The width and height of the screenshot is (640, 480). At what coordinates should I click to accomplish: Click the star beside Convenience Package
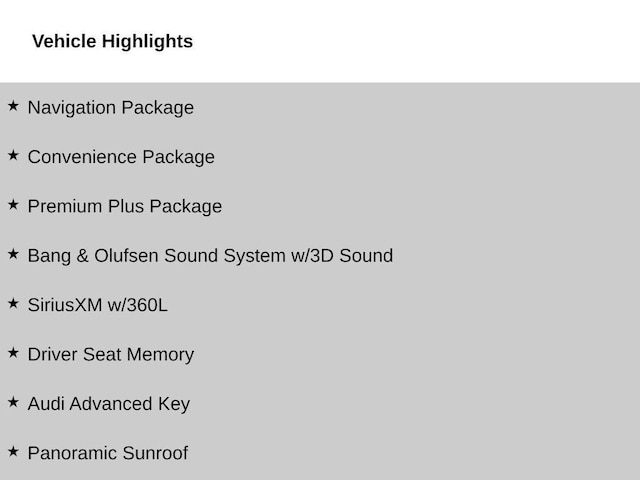13,155
